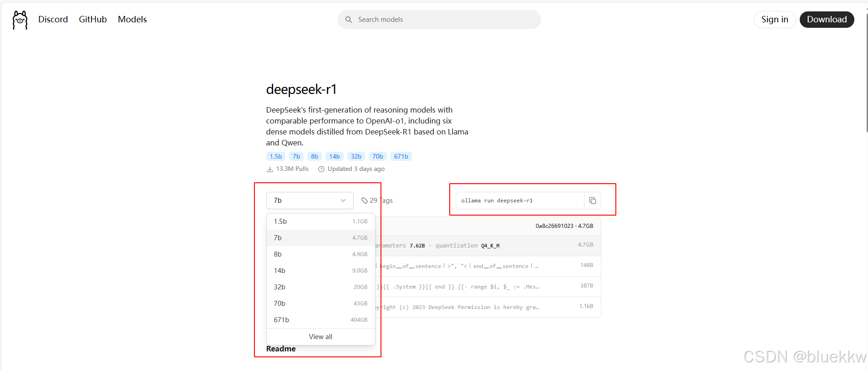This screenshot has width=868, height=371.
Task: Select the 32b blue tag badge
Action: tap(356, 156)
